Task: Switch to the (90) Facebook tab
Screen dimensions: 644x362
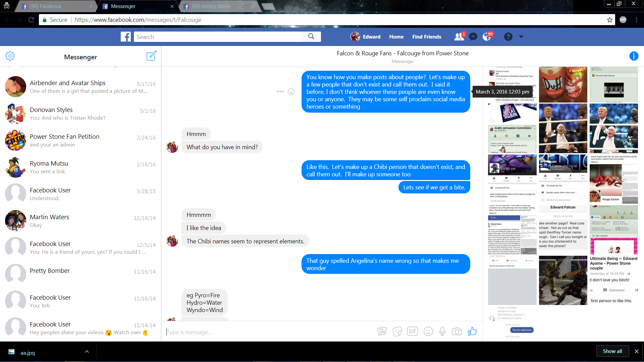Action: point(55,6)
